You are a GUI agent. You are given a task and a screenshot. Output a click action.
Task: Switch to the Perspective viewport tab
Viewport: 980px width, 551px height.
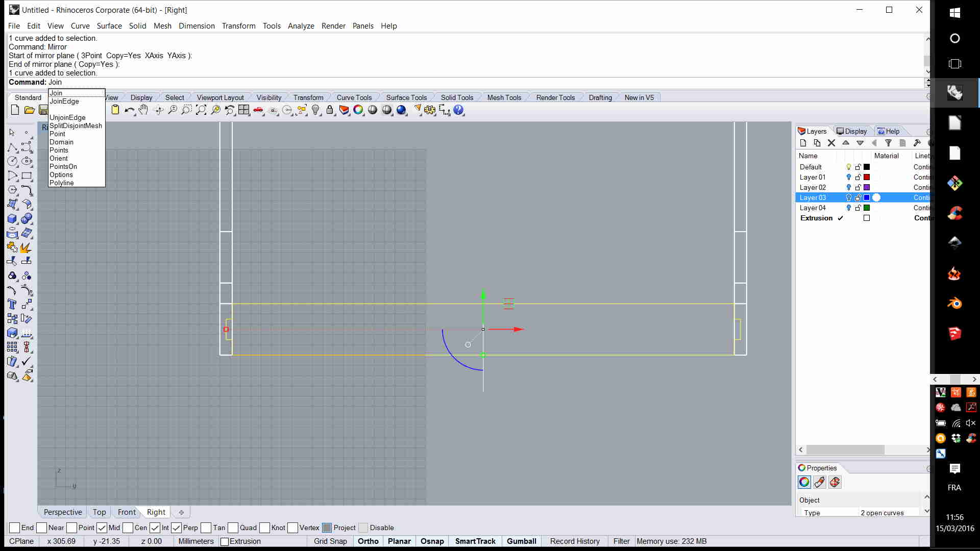pos(63,512)
